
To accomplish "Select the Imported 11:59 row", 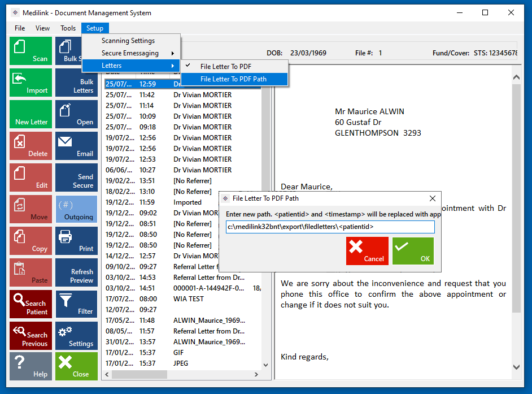I will pyautogui.click(x=162, y=202).
